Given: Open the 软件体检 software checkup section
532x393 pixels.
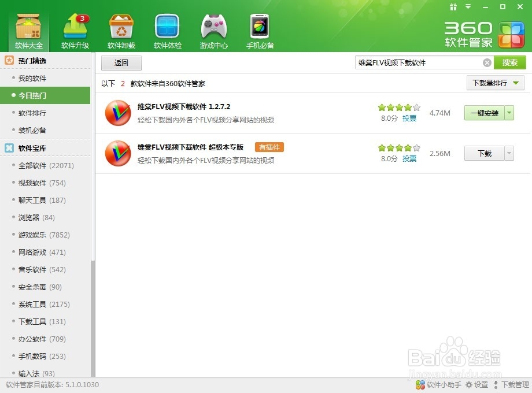Looking at the screenshot, I should (x=167, y=31).
